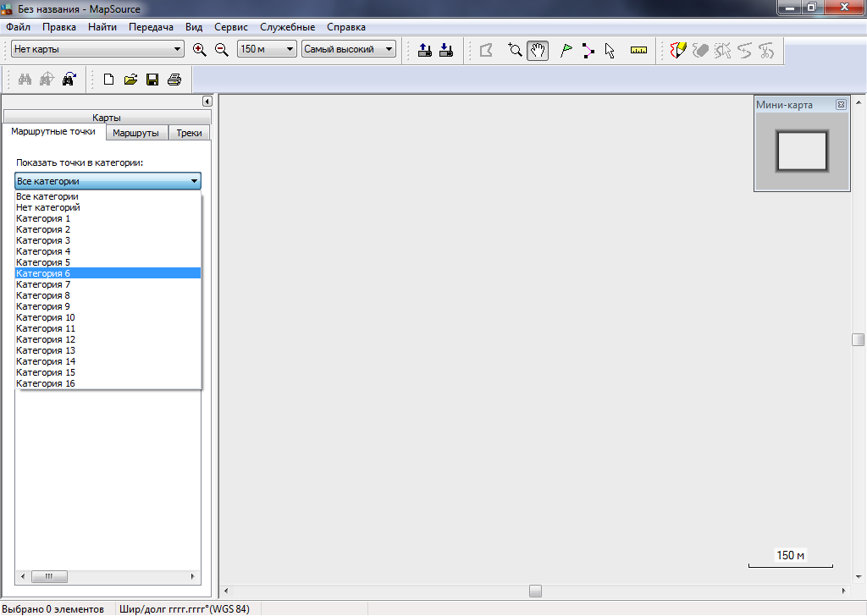Screen dimensions: 867x616
Task: Open the 150 м scale dropdown
Action: point(267,50)
